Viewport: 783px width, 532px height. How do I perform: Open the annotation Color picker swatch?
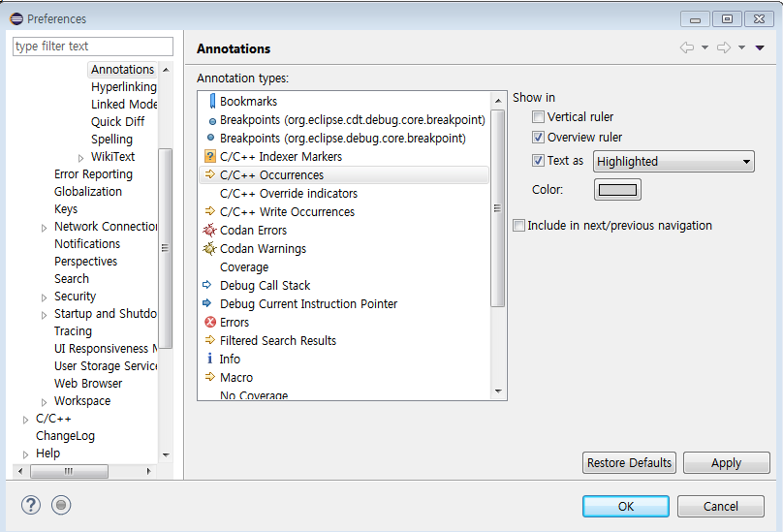[x=617, y=190]
